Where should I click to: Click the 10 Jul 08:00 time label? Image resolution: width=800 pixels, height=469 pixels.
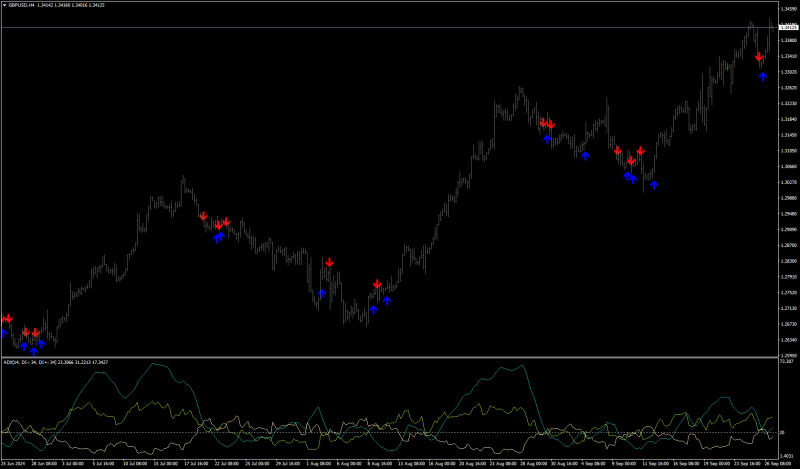pos(135,463)
